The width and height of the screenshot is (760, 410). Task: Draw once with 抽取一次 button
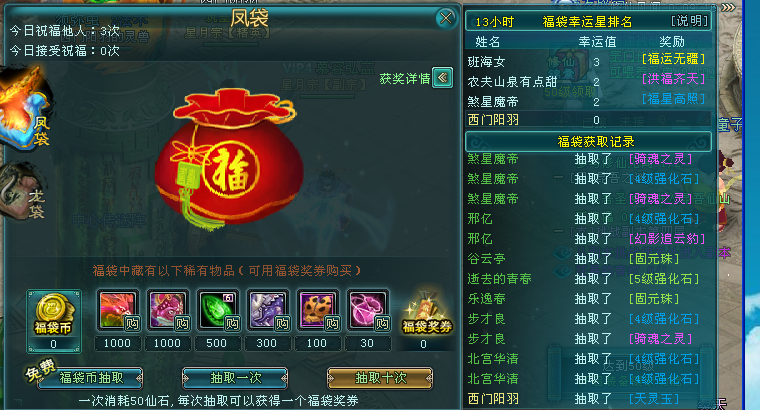[235, 378]
